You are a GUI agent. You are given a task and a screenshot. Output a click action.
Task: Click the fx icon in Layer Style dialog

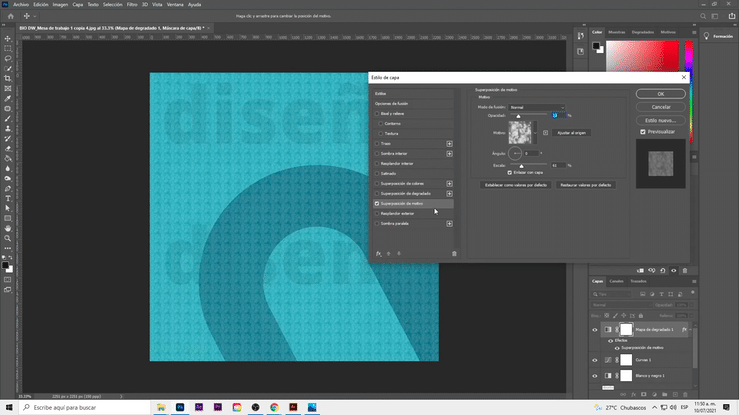point(378,253)
